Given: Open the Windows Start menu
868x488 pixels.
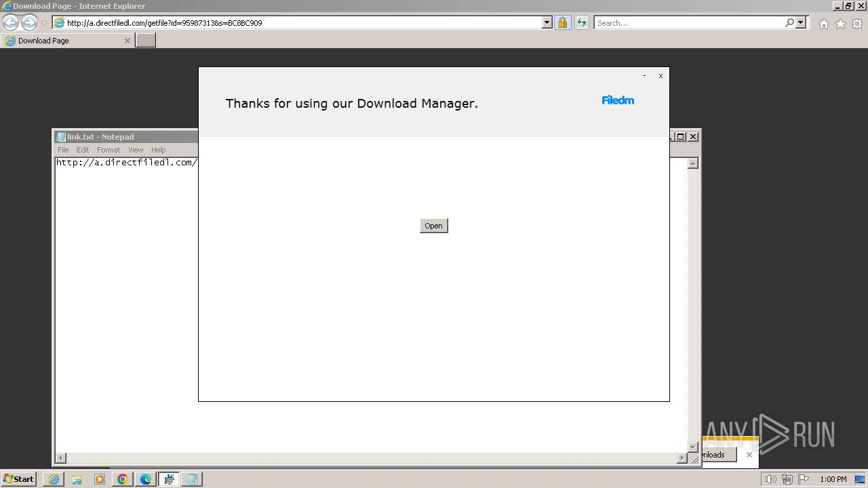Looking at the screenshot, I should point(19,479).
